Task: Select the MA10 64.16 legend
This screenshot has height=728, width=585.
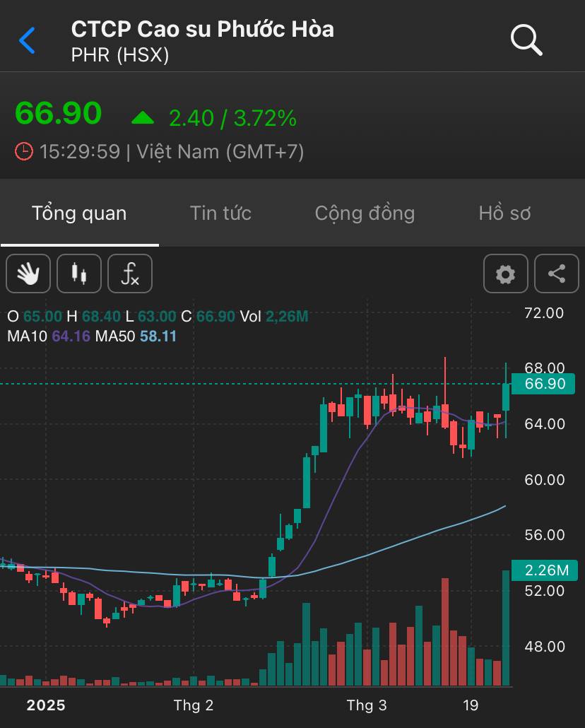Action: click(x=49, y=336)
